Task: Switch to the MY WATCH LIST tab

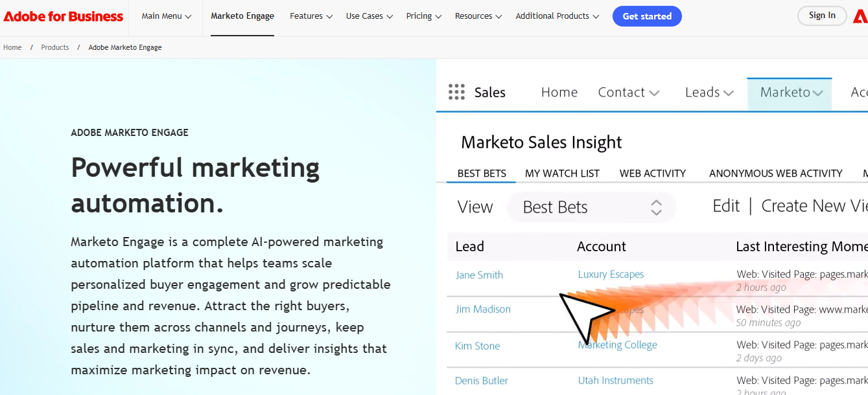Action: point(562,173)
